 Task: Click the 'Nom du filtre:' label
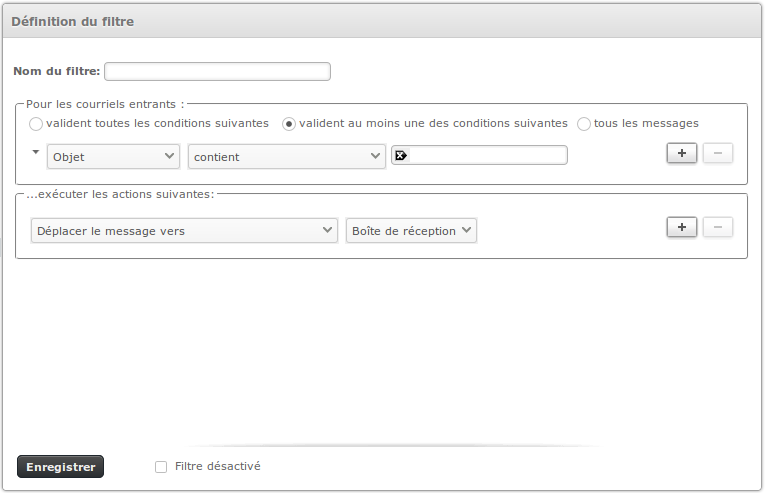[57, 71]
